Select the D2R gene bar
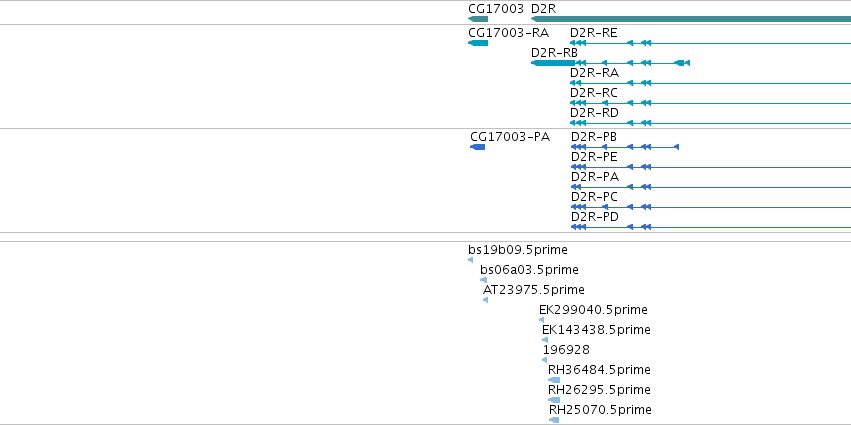851x425 pixels. [x=690, y=19]
